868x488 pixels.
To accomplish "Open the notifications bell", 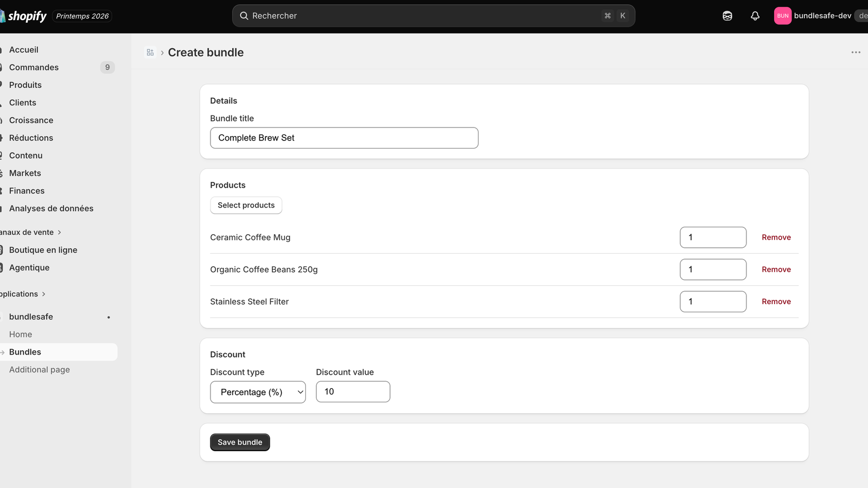I will pos(755,16).
